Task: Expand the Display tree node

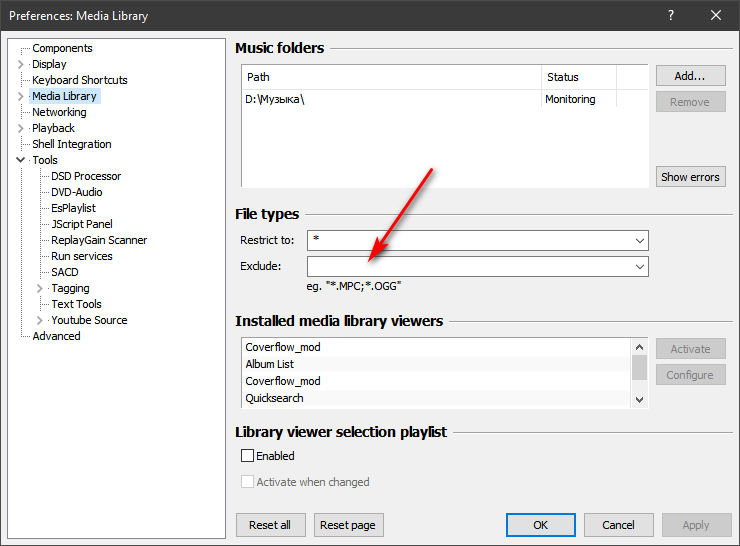Action: (21, 64)
